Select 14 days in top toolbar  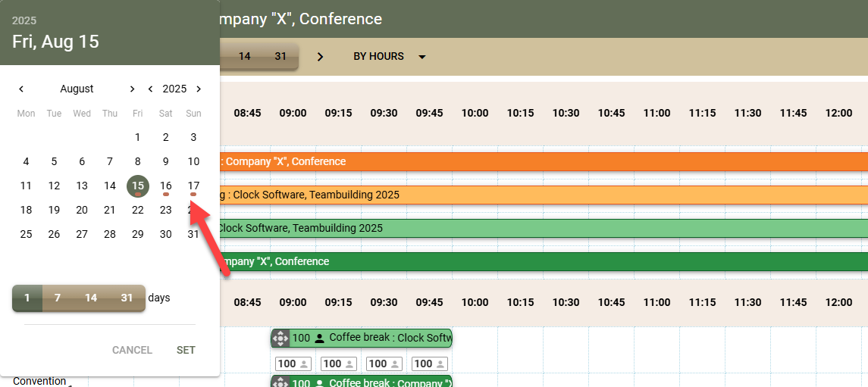[245, 56]
